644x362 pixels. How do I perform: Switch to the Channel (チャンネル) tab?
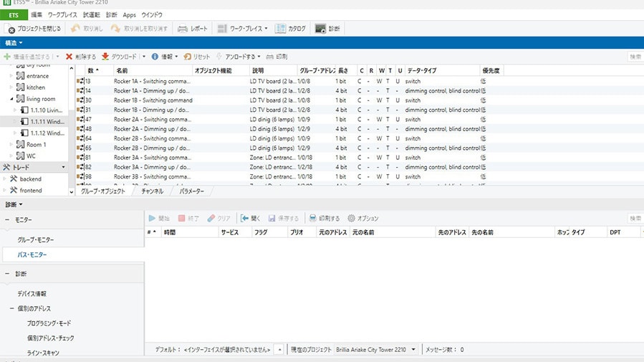point(152,191)
